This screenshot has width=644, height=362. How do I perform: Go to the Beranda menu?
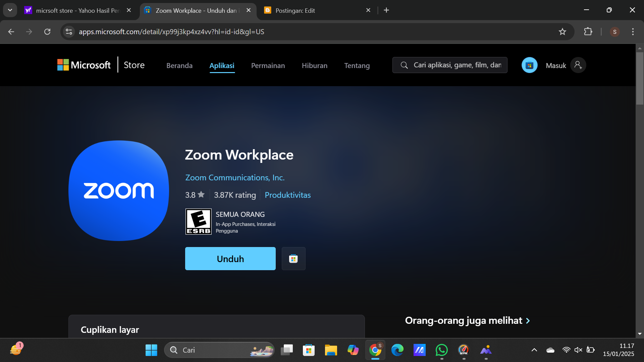tap(179, 66)
